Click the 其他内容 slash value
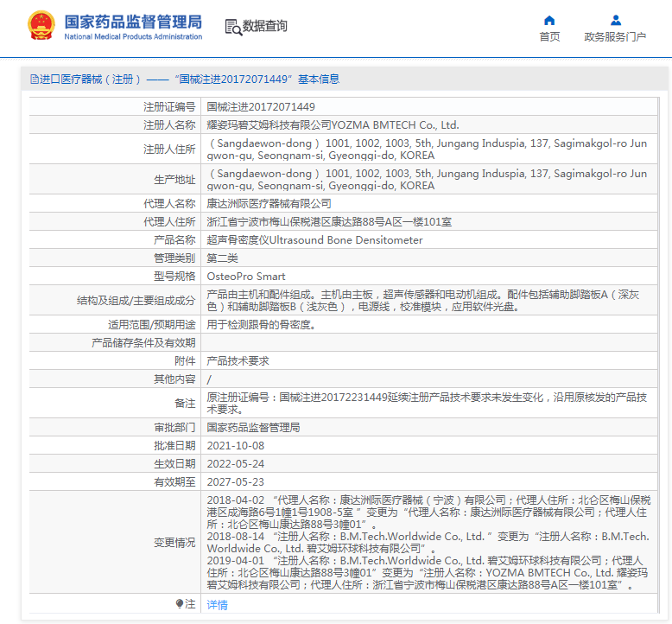Screen dimensions: 672x624 209,379
